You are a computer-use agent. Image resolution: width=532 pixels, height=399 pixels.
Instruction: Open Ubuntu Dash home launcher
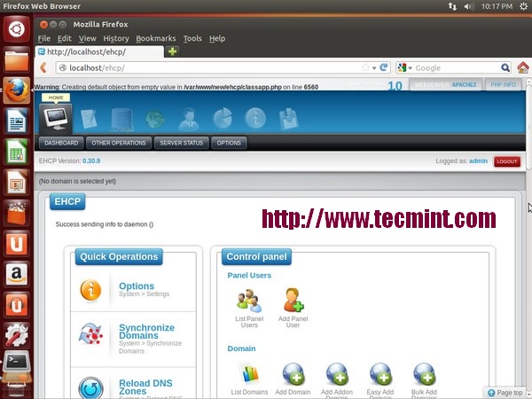16,29
